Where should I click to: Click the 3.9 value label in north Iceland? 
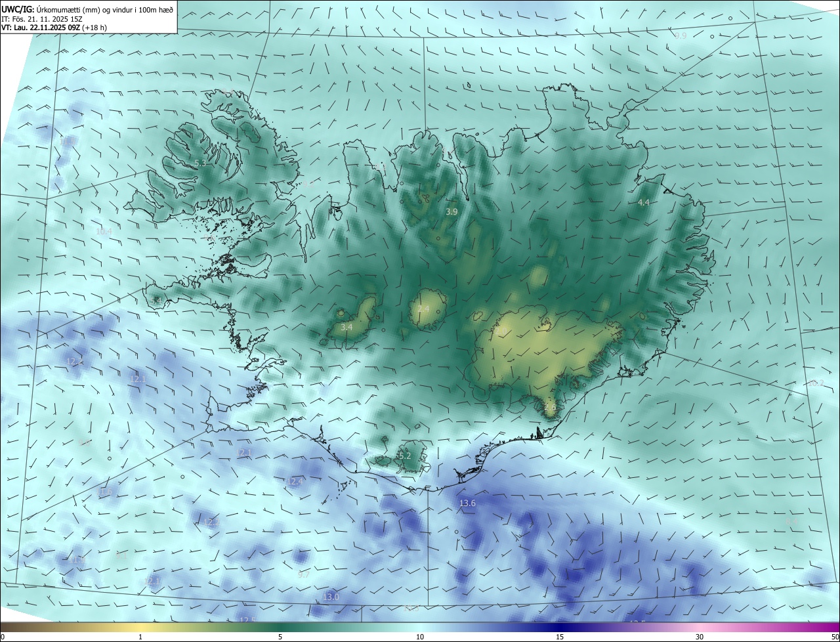click(451, 212)
